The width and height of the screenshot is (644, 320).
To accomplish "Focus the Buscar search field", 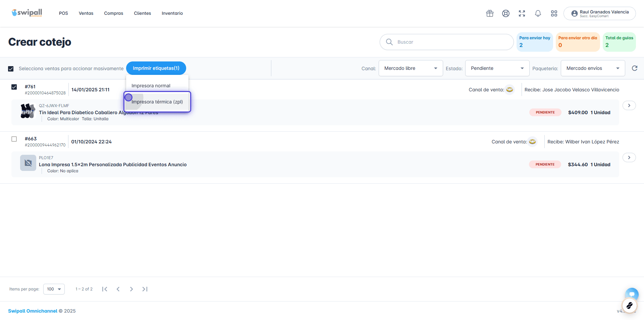I will [446, 42].
